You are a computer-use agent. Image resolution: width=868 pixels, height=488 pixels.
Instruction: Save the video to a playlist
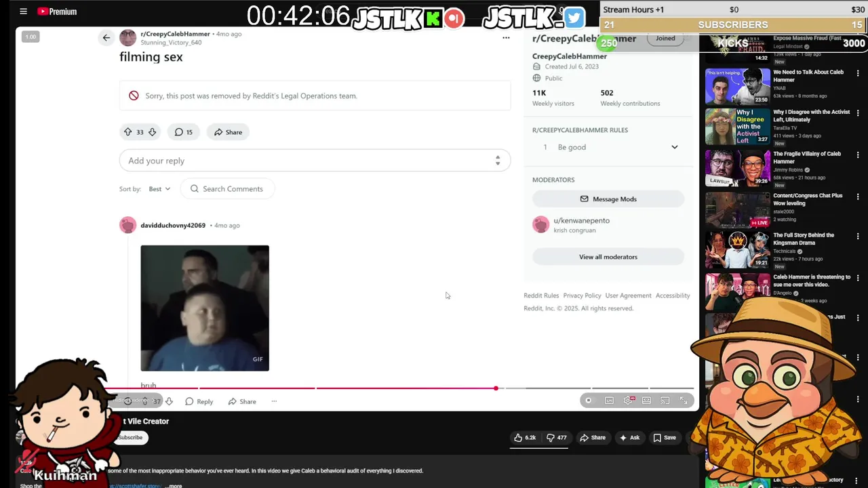click(665, 438)
